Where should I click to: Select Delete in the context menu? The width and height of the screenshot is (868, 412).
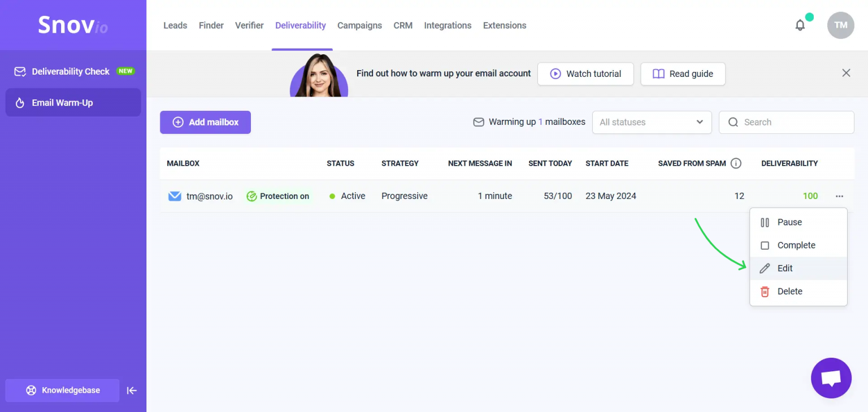(x=798, y=292)
